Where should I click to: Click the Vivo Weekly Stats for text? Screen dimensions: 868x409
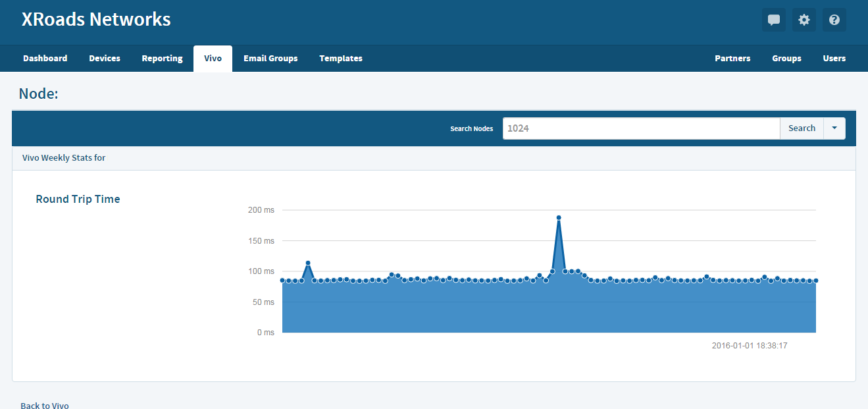pyautogui.click(x=64, y=157)
